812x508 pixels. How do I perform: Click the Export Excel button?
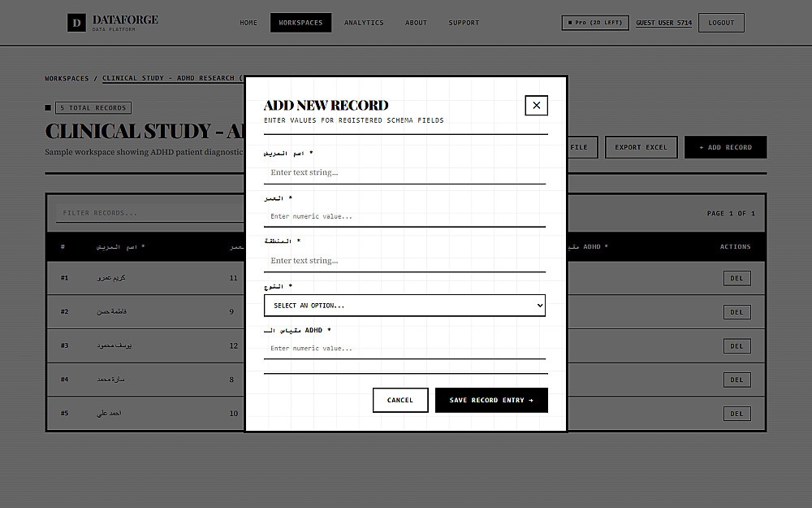(641, 147)
